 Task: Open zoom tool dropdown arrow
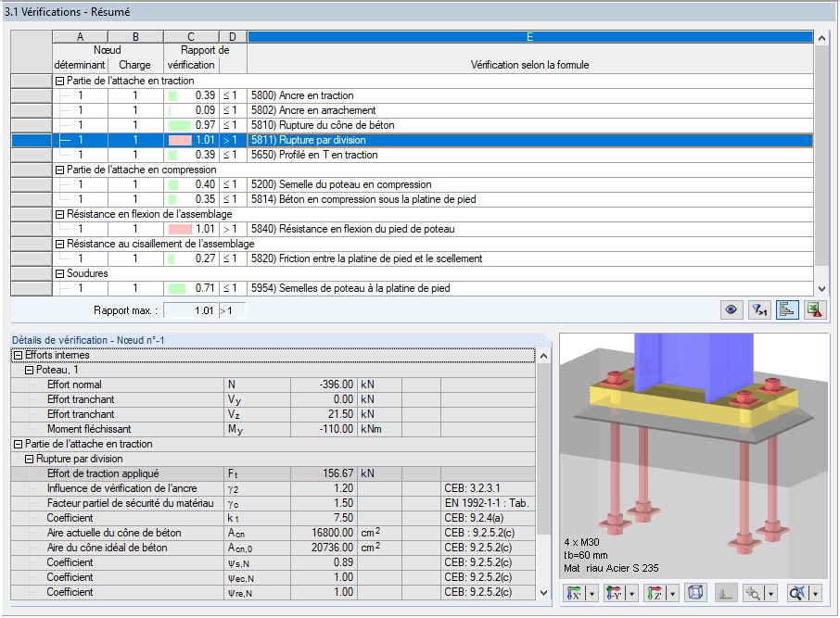click(x=770, y=593)
